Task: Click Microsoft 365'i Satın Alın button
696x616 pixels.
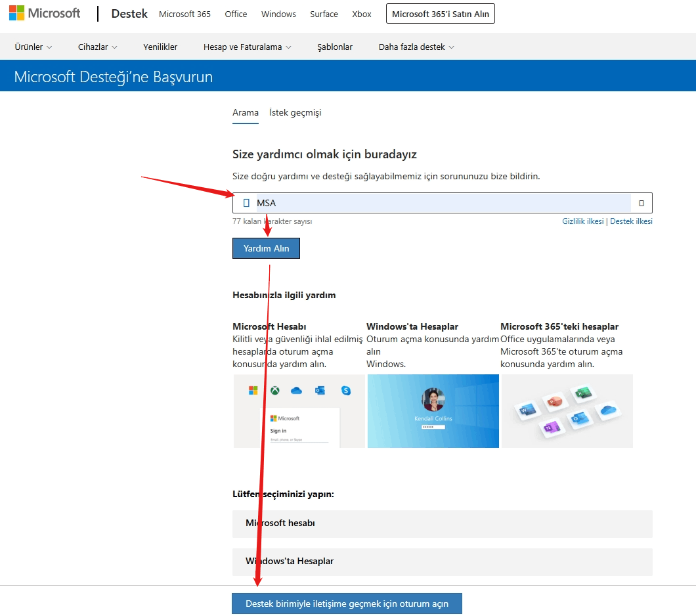Action: point(441,14)
